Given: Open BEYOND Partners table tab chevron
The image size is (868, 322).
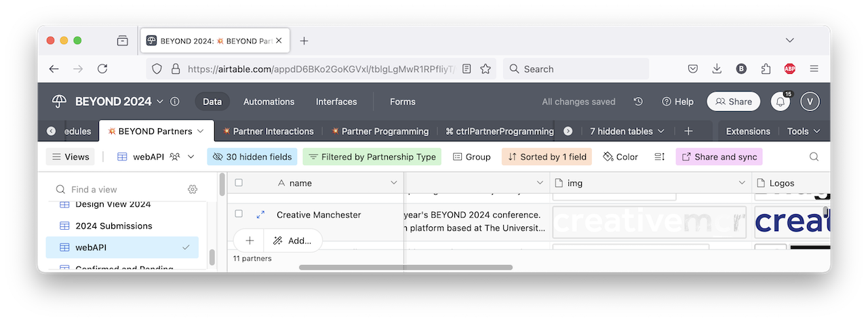Looking at the screenshot, I should pyautogui.click(x=200, y=131).
